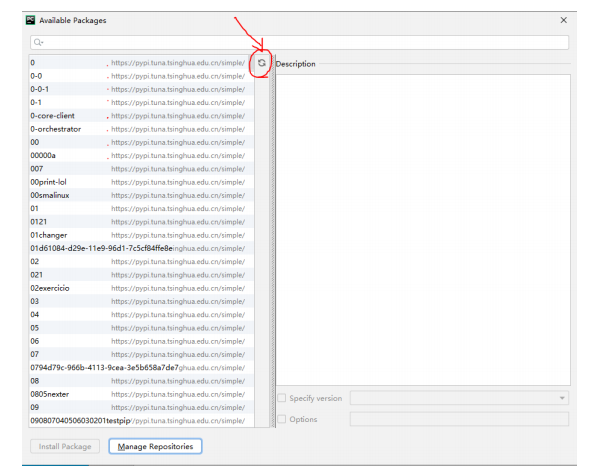Click the PyCharm icon in the title bar

point(30,20)
